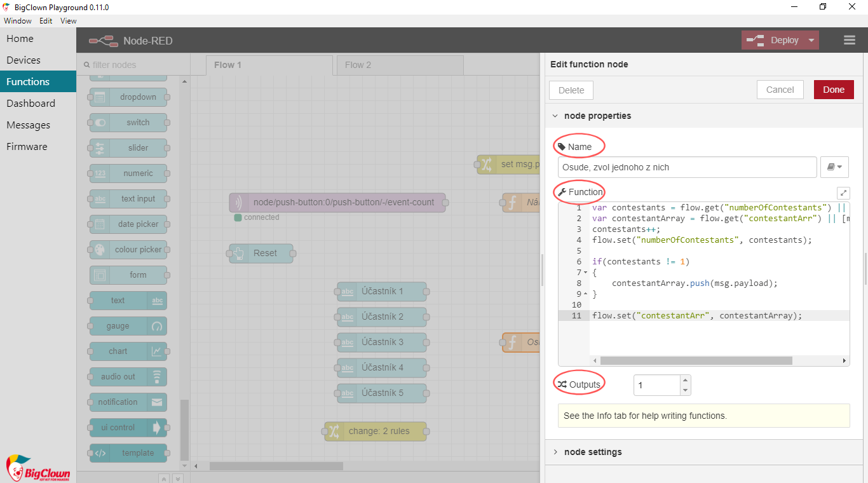Open the Window menu

pos(18,21)
